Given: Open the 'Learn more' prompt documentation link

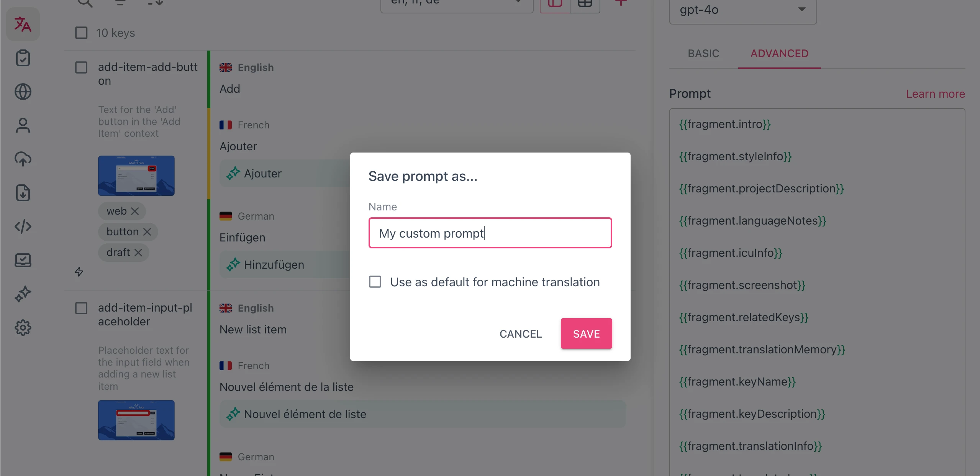Looking at the screenshot, I should click(x=935, y=94).
